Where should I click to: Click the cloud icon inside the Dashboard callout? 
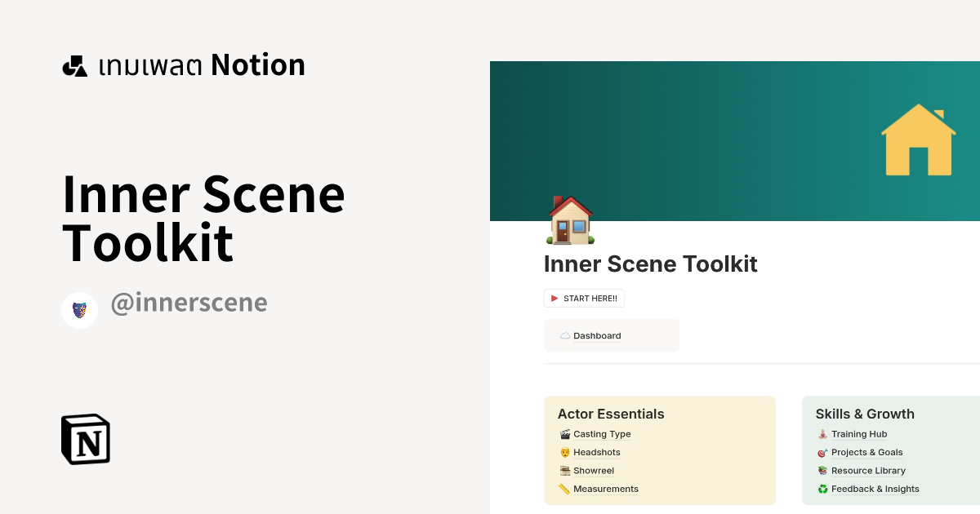click(564, 335)
